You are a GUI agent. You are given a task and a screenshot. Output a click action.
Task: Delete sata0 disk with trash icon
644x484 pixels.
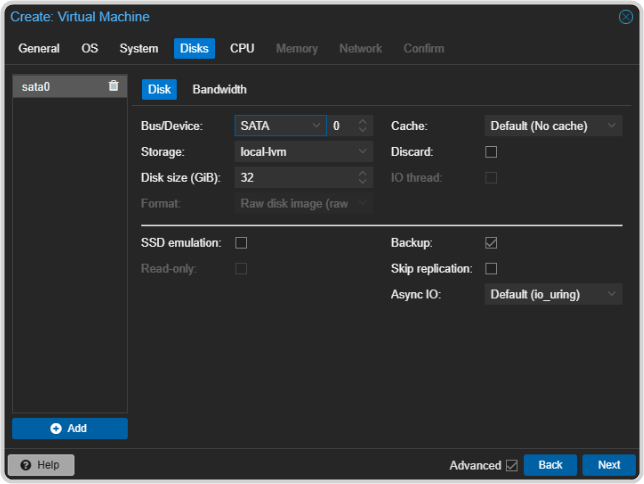pos(114,87)
